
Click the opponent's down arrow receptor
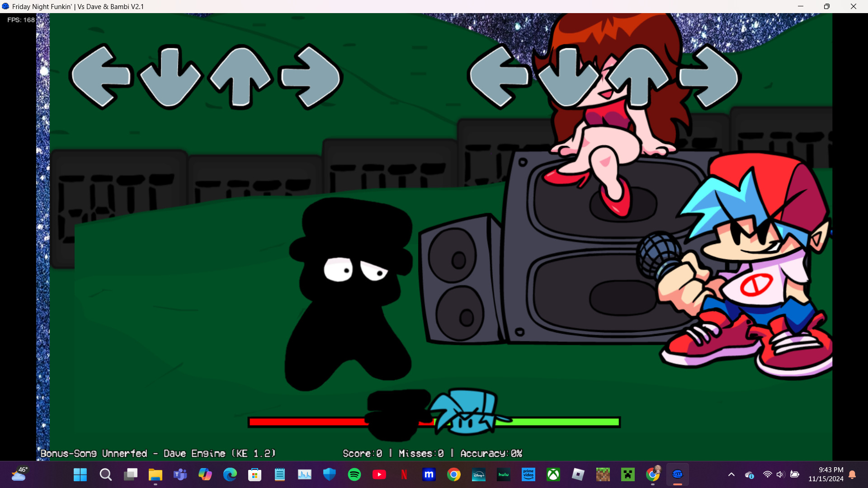pyautogui.click(x=170, y=77)
